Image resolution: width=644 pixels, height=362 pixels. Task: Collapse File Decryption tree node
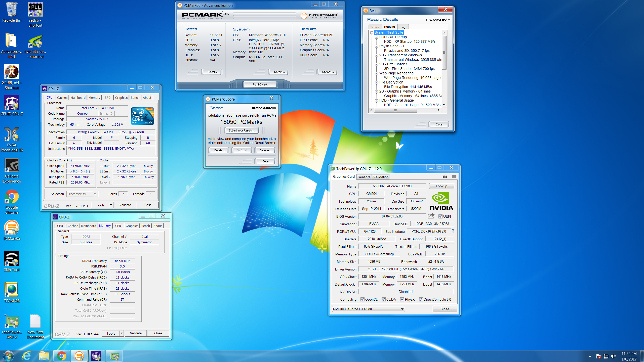377,82
